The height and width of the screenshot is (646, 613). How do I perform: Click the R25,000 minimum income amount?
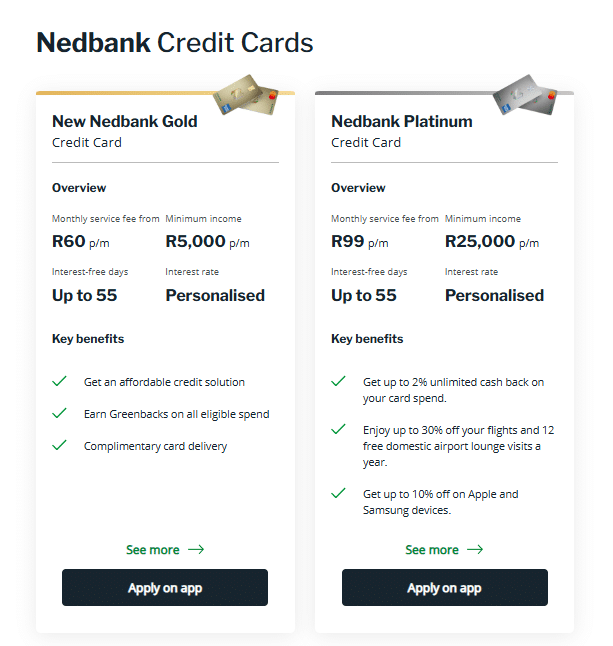(480, 241)
